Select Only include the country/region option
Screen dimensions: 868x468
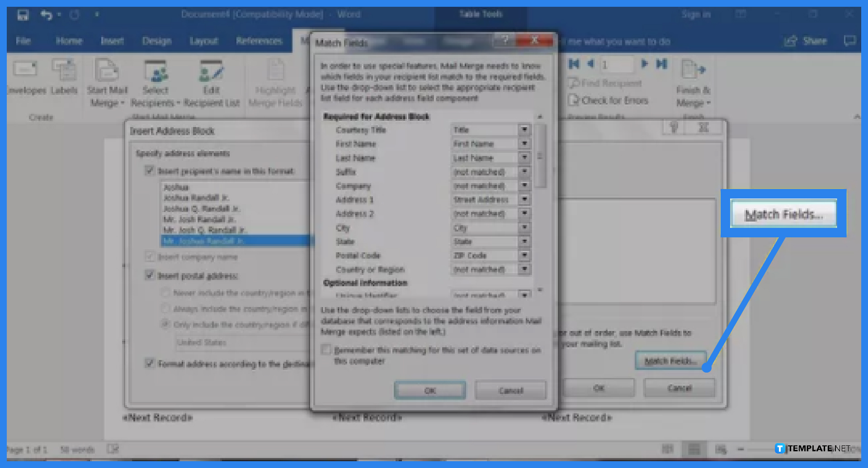click(165, 325)
